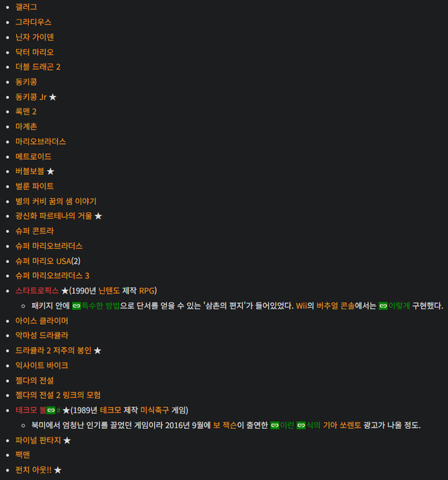Open the external link icon before 특수한 방법
The width and height of the screenshot is (448, 480).
(x=76, y=306)
